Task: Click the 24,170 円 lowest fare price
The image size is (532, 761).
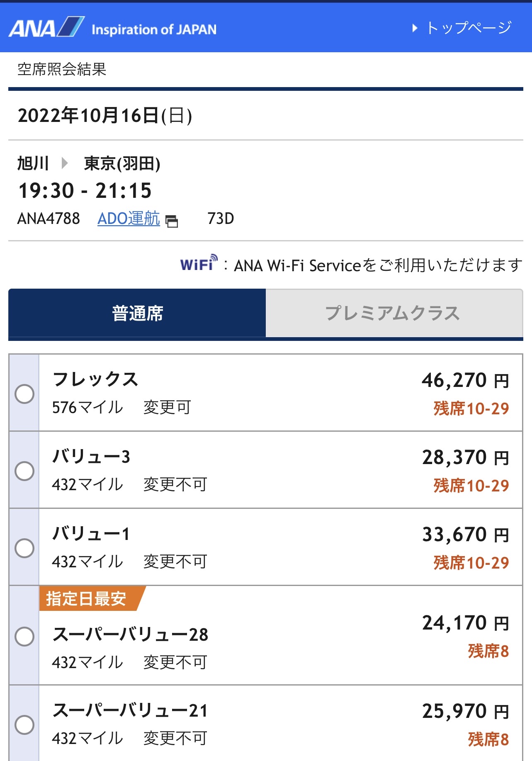Action: (x=465, y=623)
